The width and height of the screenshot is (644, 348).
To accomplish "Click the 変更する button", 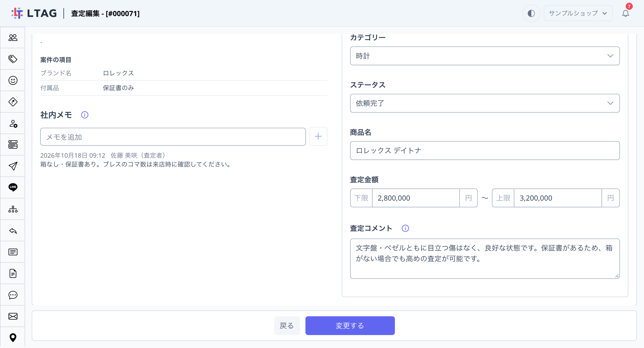I will pyautogui.click(x=350, y=325).
